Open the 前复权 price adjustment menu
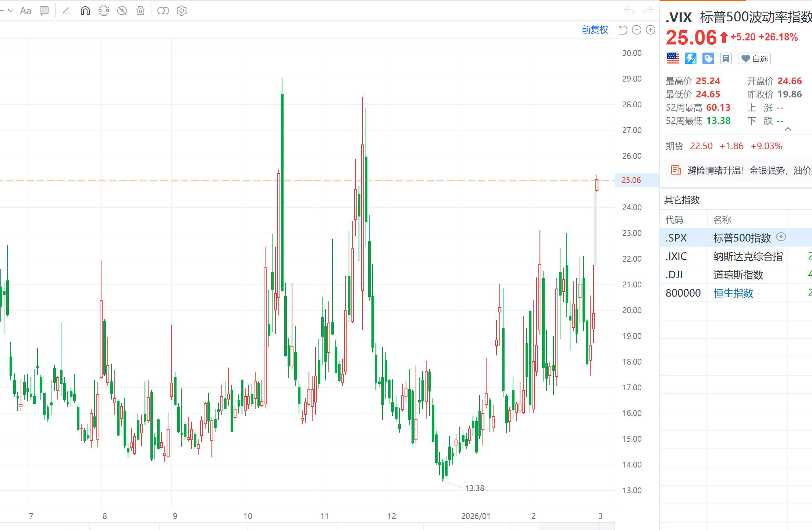 coord(595,30)
